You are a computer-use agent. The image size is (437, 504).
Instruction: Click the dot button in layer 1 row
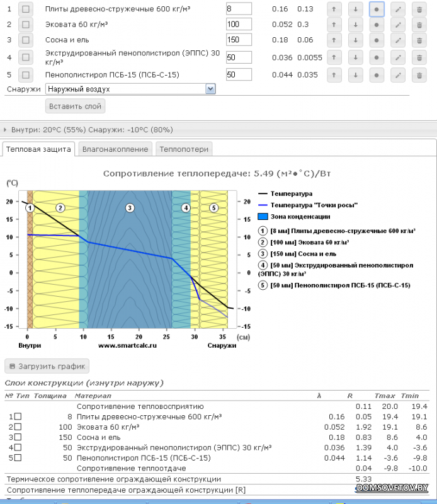tap(377, 9)
